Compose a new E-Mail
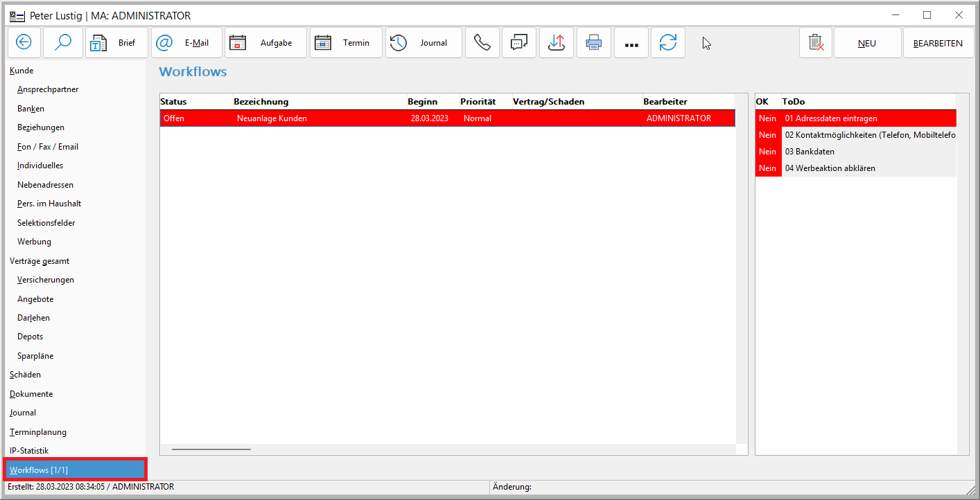The image size is (980, 500). tap(186, 43)
